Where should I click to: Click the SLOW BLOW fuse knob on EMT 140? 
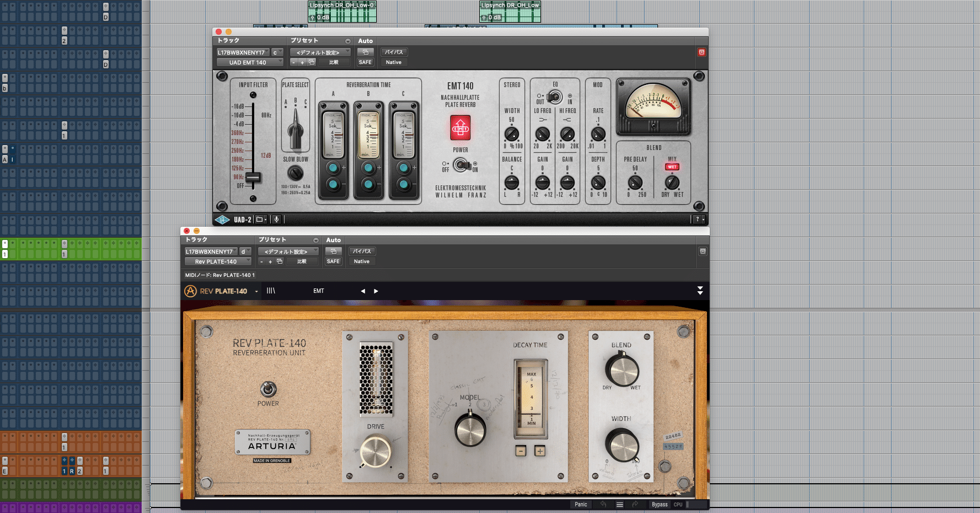pyautogui.click(x=296, y=173)
